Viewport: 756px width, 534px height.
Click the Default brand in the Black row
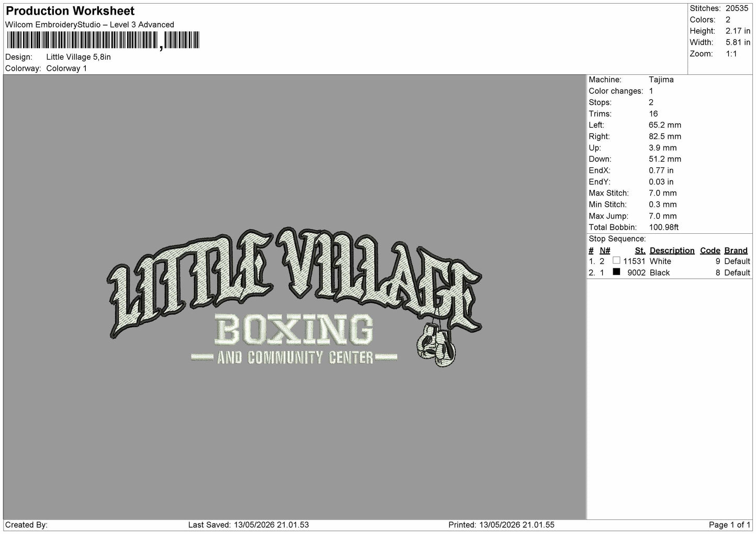coord(737,272)
